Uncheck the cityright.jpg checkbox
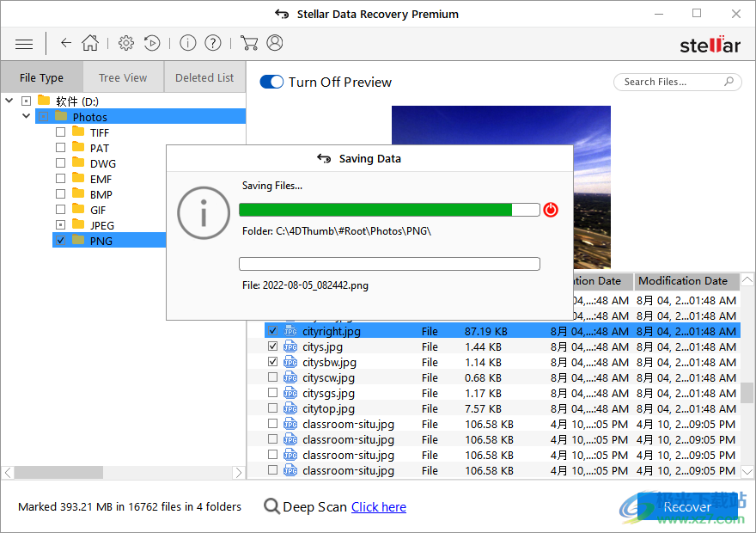This screenshot has width=756, height=533. tap(272, 331)
